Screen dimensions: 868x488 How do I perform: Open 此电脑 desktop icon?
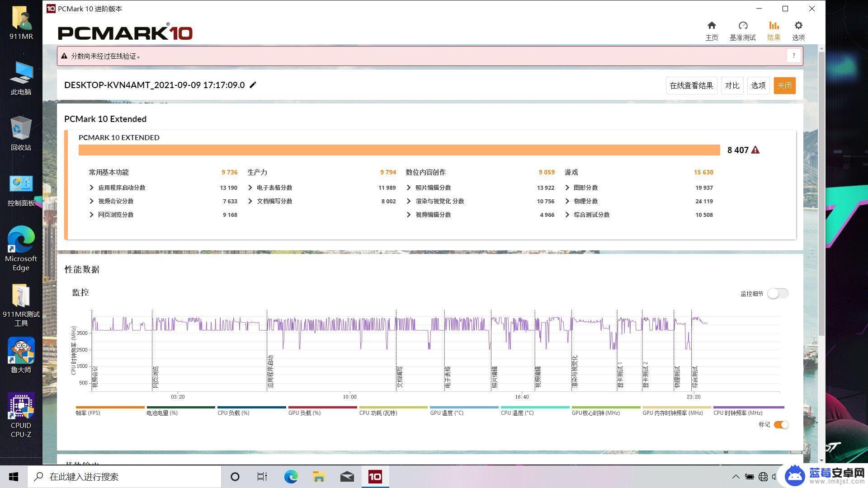click(21, 78)
